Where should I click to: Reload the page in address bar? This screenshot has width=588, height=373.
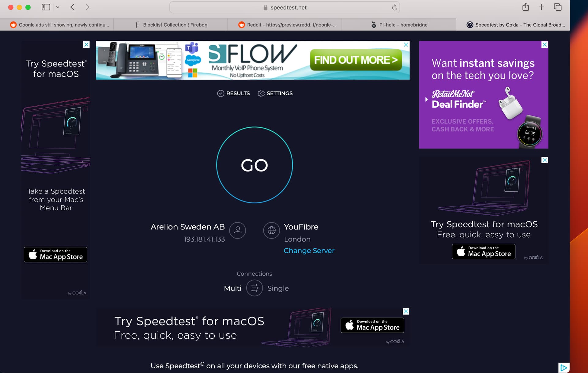point(394,7)
